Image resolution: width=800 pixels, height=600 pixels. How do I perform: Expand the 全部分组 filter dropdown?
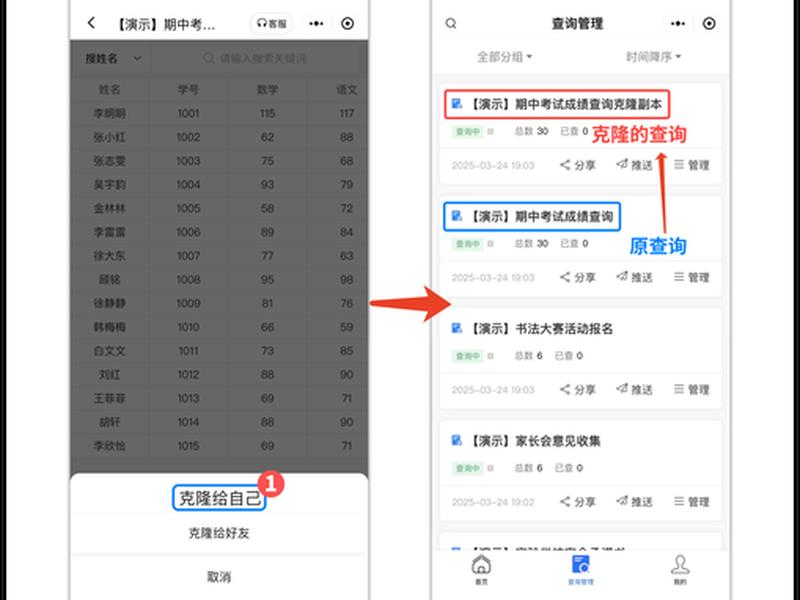coord(505,57)
